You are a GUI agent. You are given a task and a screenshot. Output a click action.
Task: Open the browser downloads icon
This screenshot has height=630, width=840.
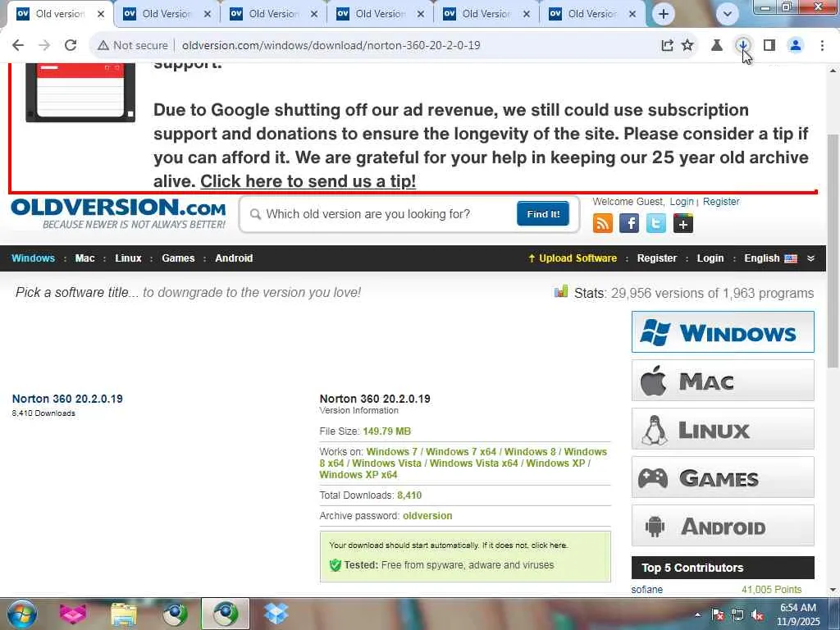[743, 46]
